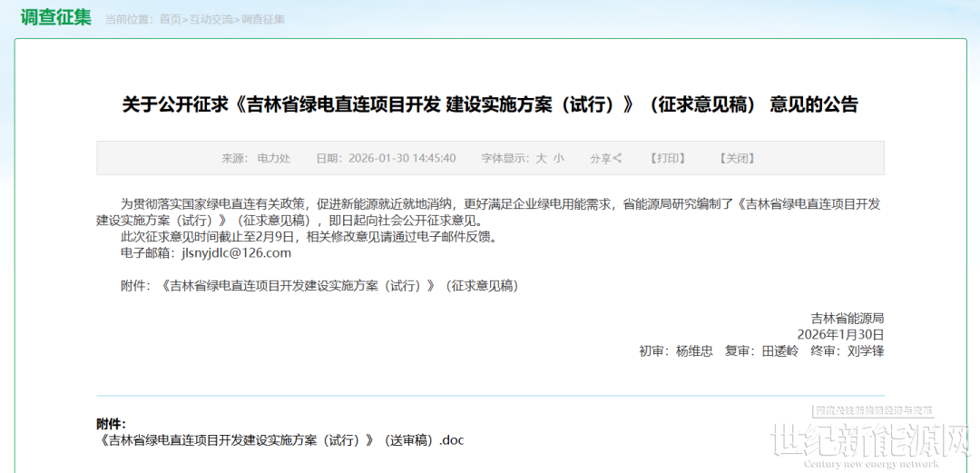Switch font size to 大
The height and width of the screenshot is (473, 980).
pos(541,158)
